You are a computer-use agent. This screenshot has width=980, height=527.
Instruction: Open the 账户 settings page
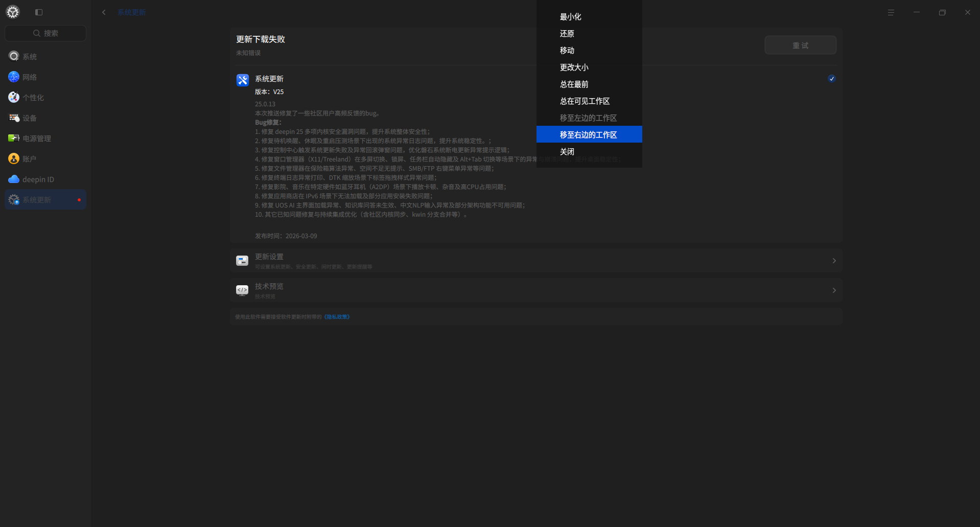pyautogui.click(x=29, y=158)
